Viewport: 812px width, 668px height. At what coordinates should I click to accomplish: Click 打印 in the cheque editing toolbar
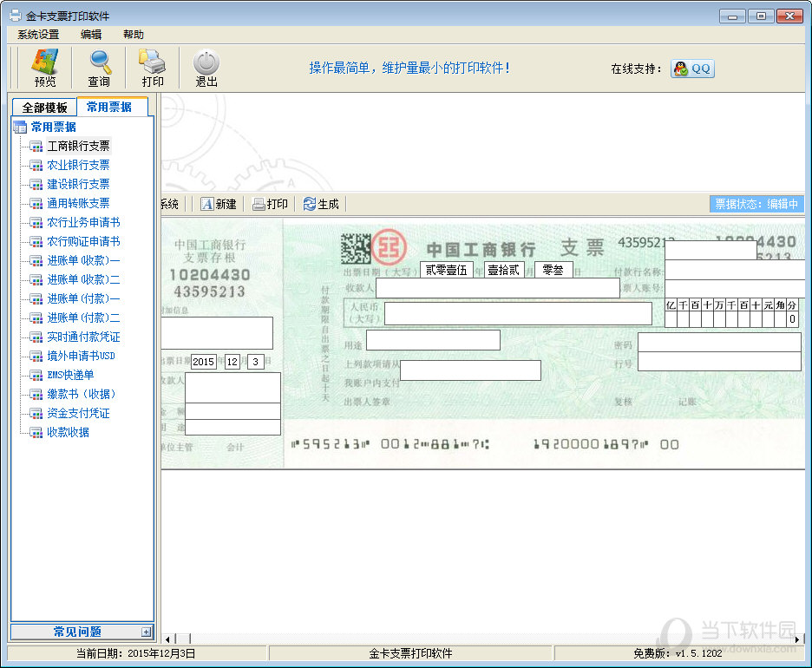270,204
